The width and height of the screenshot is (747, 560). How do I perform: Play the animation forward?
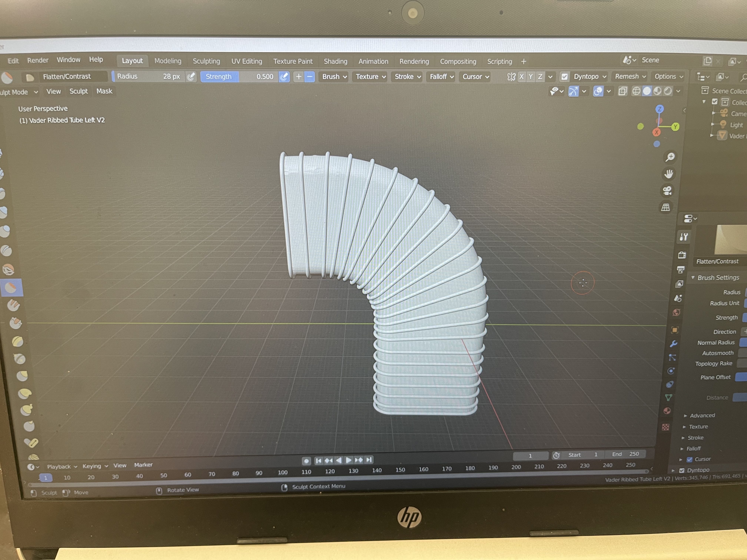[x=348, y=460]
